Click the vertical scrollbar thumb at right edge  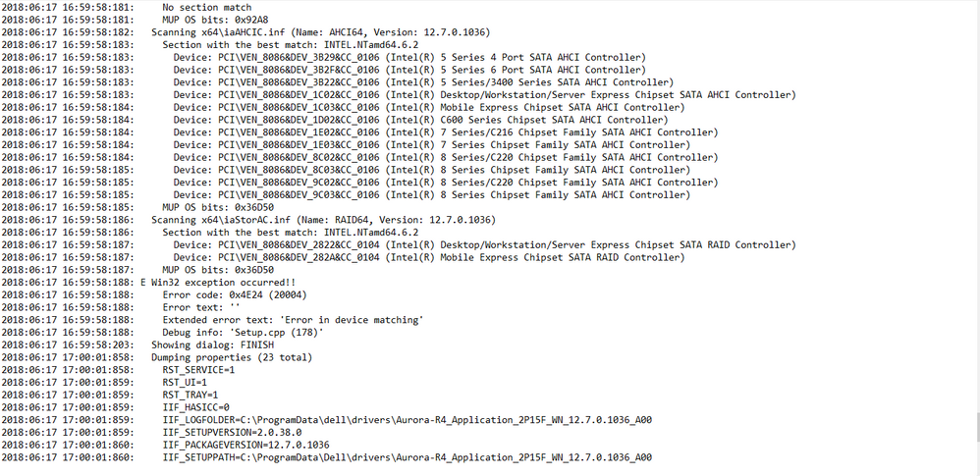(x=977, y=427)
